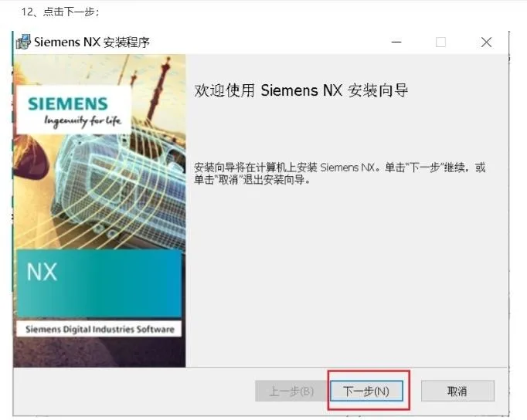The width and height of the screenshot is (527, 420).
Task: Click the greyed-out 上一步(B) button
Action: coord(291,391)
